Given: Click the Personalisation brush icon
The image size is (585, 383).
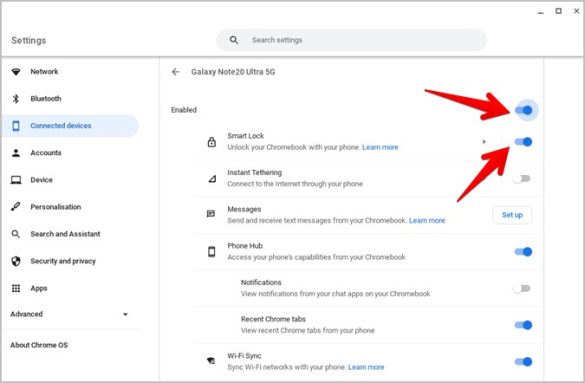Looking at the screenshot, I should (16, 207).
